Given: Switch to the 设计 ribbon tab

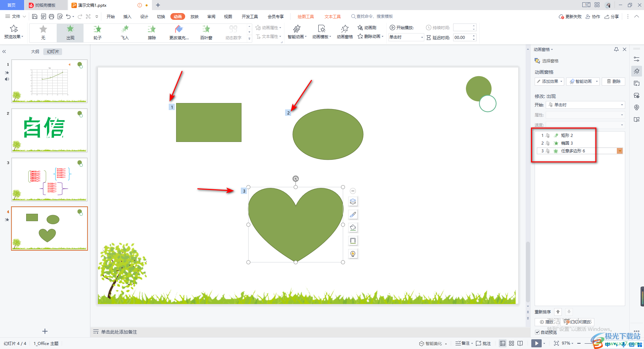Looking at the screenshot, I should click(144, 16).
